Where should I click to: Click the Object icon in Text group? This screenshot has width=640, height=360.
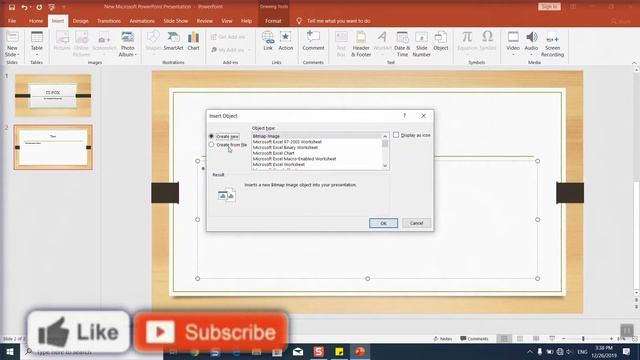pos(441,41)
